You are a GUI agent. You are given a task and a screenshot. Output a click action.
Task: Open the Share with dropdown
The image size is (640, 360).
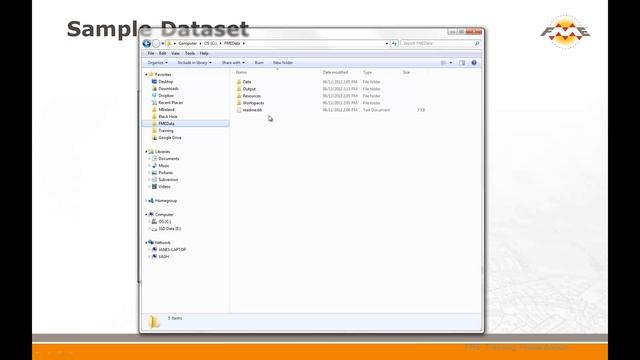click(x=233, y=63)
